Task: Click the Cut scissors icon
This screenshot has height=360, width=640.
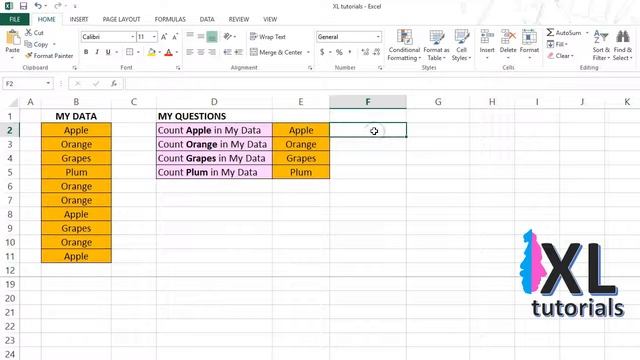Action: click(29, 32)
